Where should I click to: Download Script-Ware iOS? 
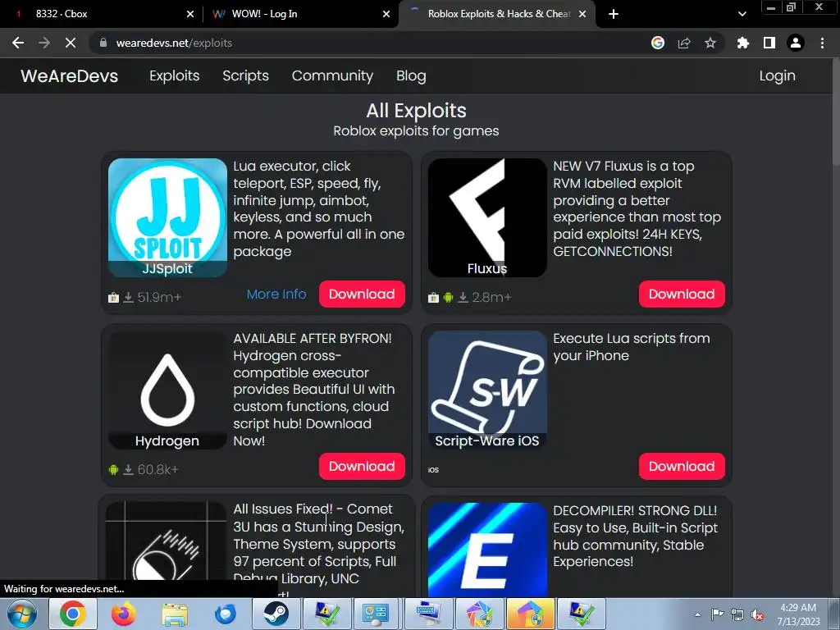pos(682,466)
